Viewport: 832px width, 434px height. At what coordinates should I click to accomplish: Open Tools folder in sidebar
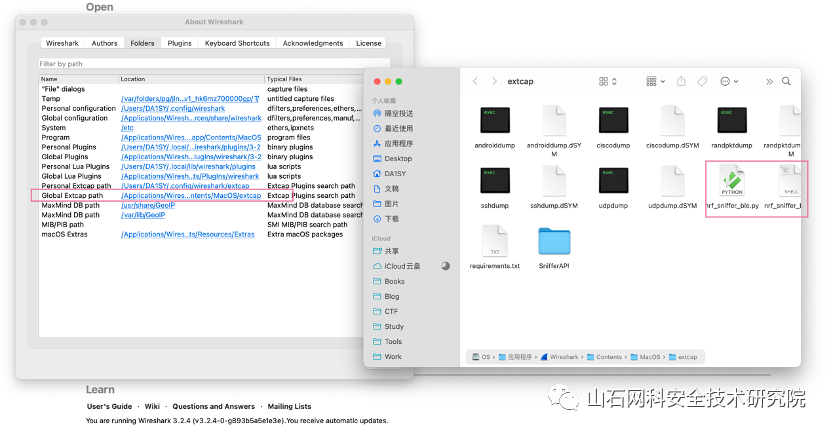pos(388,342)
